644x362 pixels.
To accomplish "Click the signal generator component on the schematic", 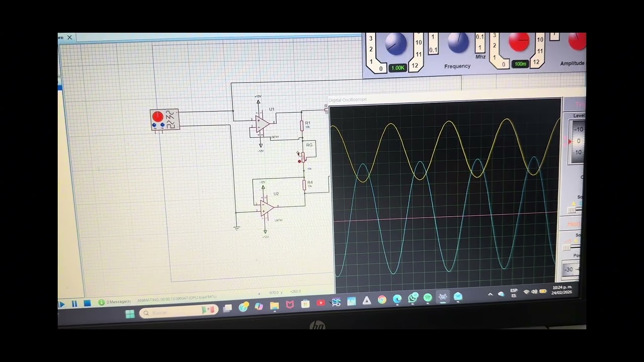I will coord(165,120).
